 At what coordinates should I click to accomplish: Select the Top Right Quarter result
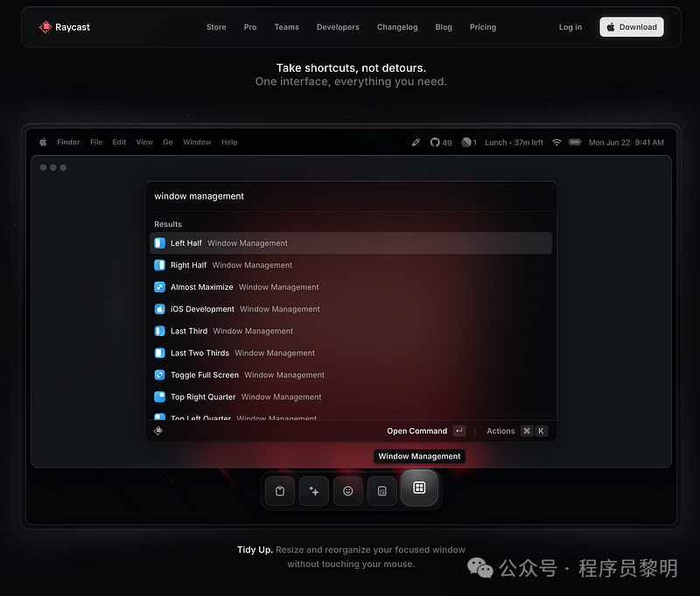(351, 396)
